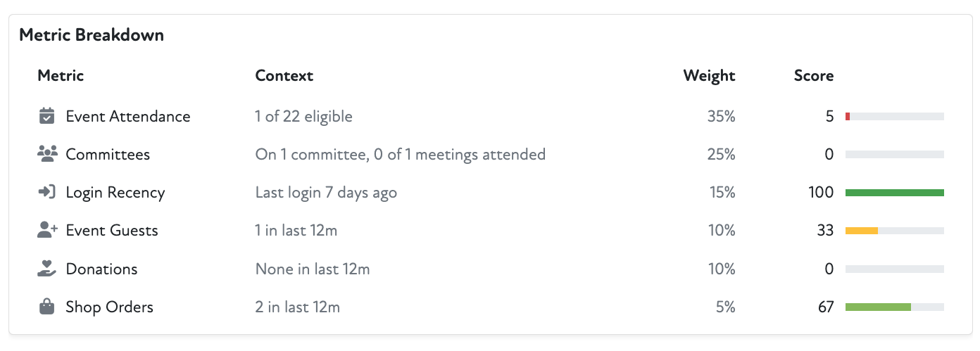Click the green Login Recency score bar
Viewport: 980px width, 351px height.
[x=894, y=192]
